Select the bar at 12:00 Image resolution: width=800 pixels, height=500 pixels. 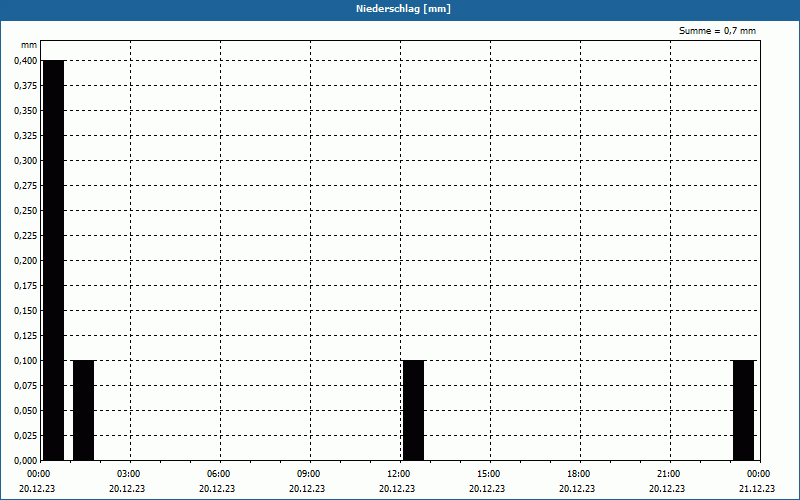[x=413, y=410]
